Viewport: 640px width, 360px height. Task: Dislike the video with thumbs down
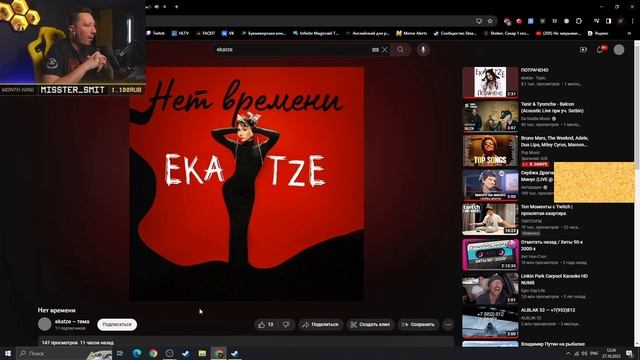287,324
